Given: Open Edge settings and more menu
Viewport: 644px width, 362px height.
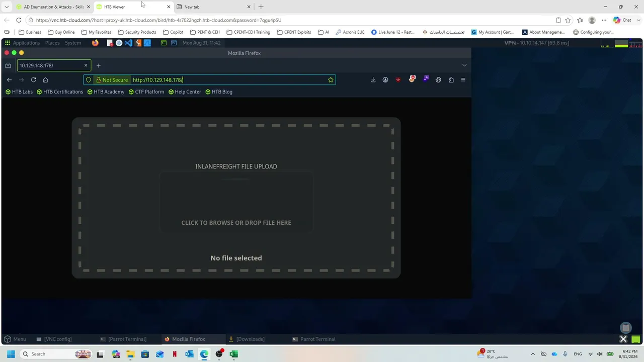Looking at the screenshot, I should (x=604, y=20).
